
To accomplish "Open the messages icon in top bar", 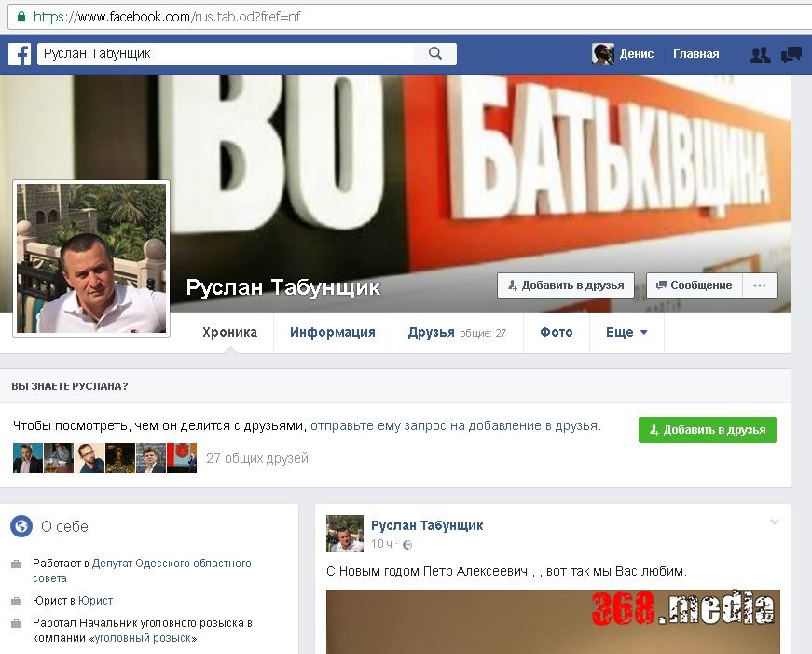I will pyautogui.click(x=791, y=54).
